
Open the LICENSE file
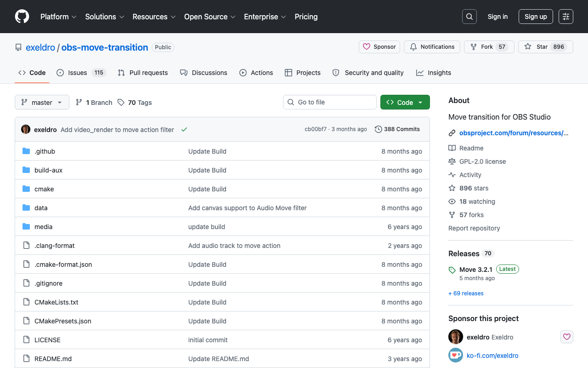47,340
